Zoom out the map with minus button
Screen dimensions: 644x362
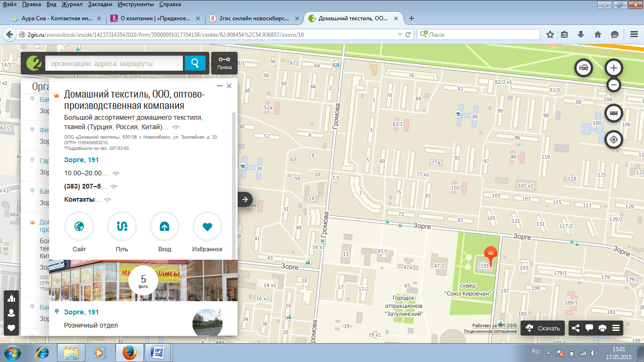[x=613, y=85]
